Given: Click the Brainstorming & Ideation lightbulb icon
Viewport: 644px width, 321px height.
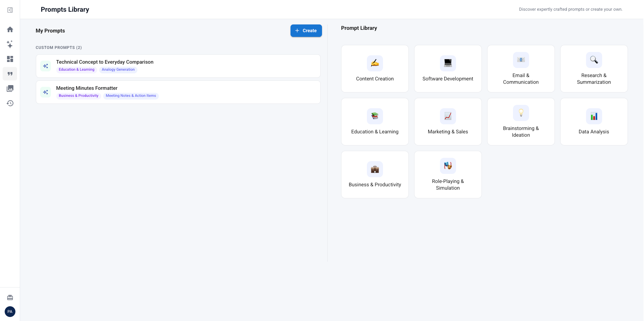Looking at the screenshot, I should [521, 113].
